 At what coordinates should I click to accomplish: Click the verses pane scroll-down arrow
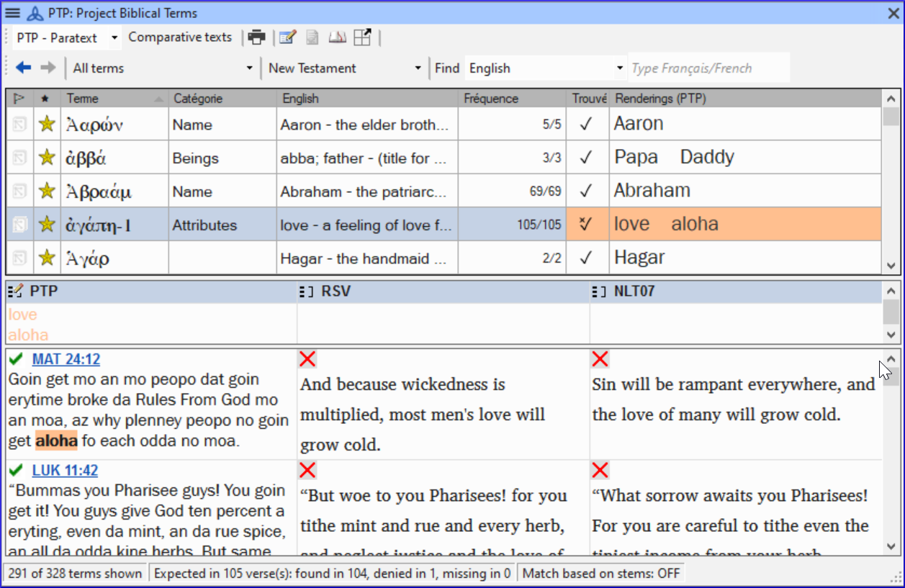pos(891,546)
